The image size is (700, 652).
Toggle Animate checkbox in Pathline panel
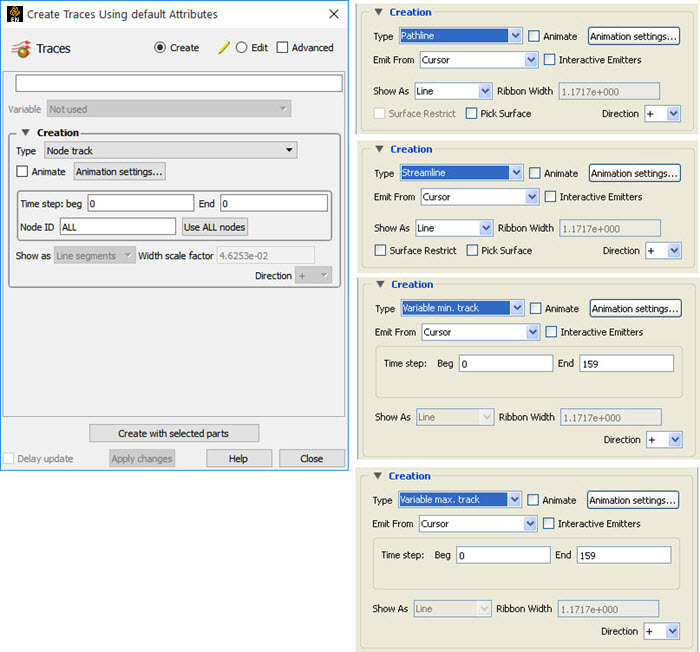point(534,36)
